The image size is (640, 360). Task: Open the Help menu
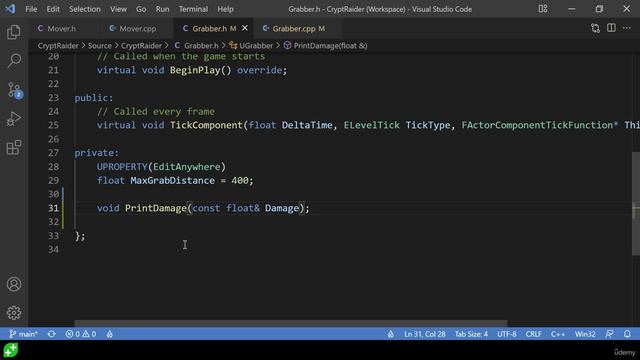tap(225, 9)
